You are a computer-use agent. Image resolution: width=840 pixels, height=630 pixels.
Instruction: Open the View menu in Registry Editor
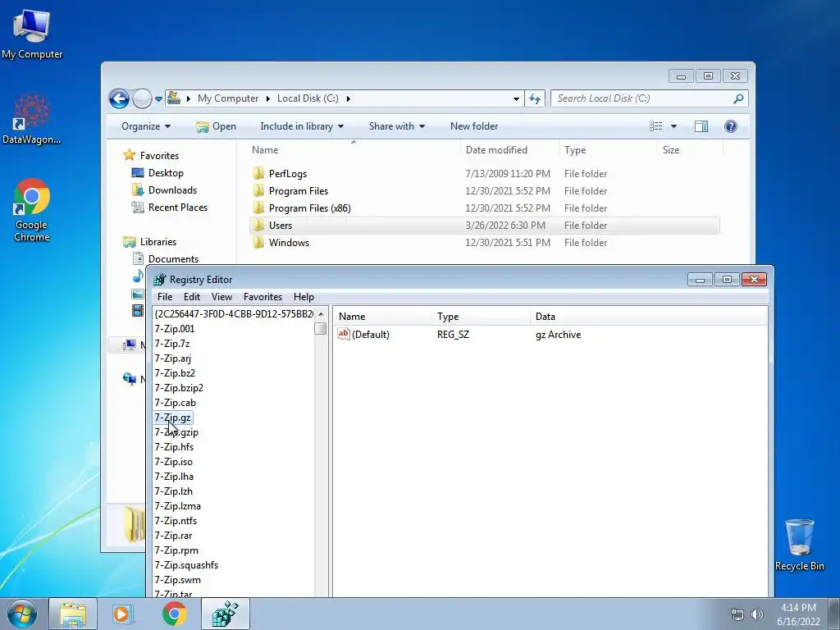[x=221, y=297]
